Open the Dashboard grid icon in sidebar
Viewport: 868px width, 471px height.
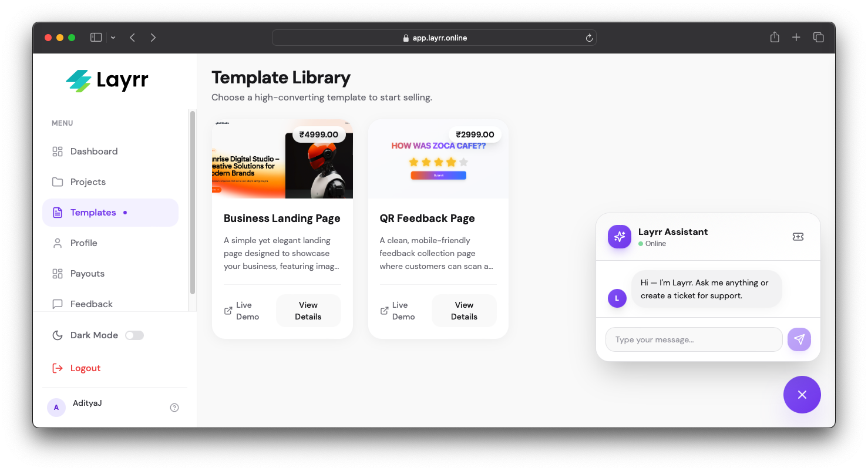point(57,151)
